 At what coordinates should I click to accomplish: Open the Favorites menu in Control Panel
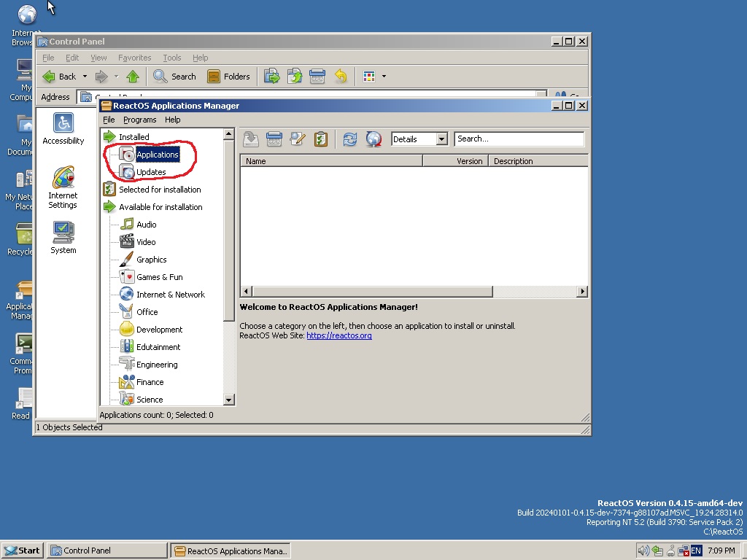pyautogui.click(x=135, y=58)
